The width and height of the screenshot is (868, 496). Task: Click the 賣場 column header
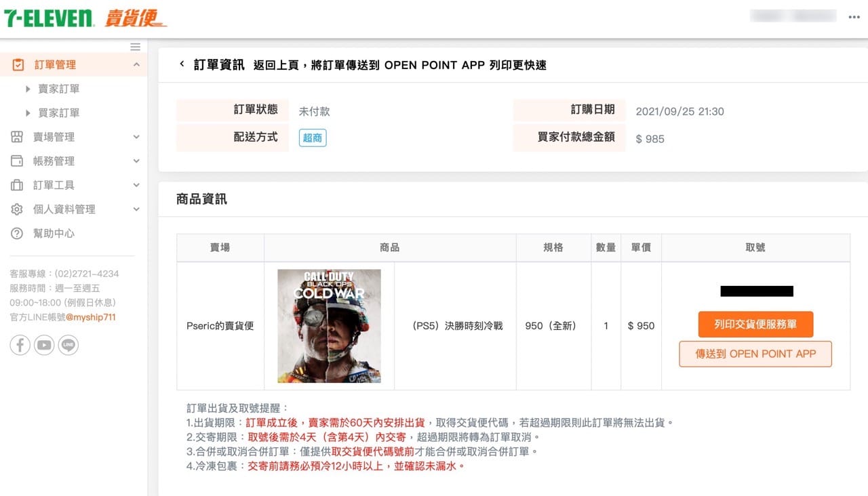pyautogui.click(x=220, y=247)
